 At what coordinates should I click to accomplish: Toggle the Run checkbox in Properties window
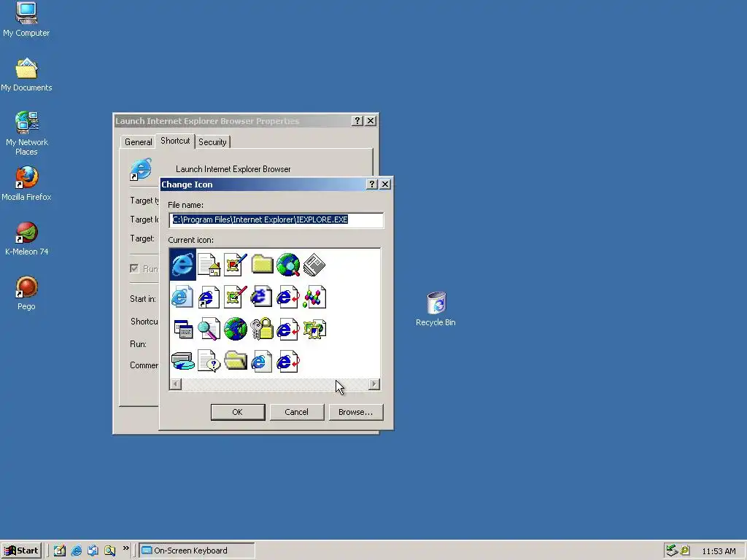coord(134,268)
